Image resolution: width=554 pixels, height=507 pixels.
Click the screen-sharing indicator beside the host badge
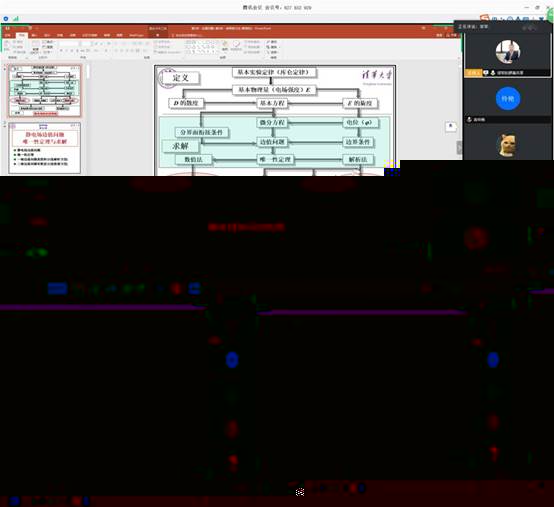pyautogui.click(x=486, y=73)
